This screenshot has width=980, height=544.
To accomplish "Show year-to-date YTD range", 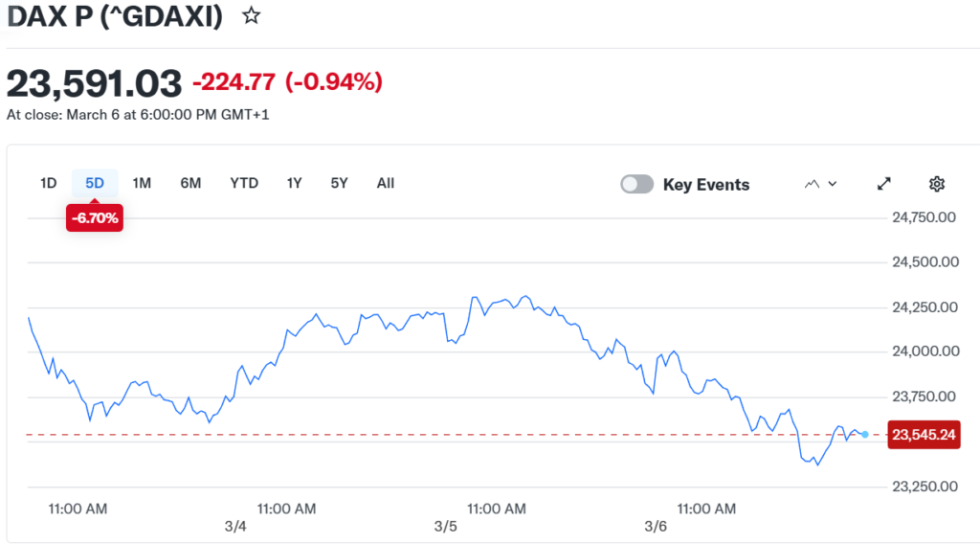I will pyautogui.click(x=244, y=183).
